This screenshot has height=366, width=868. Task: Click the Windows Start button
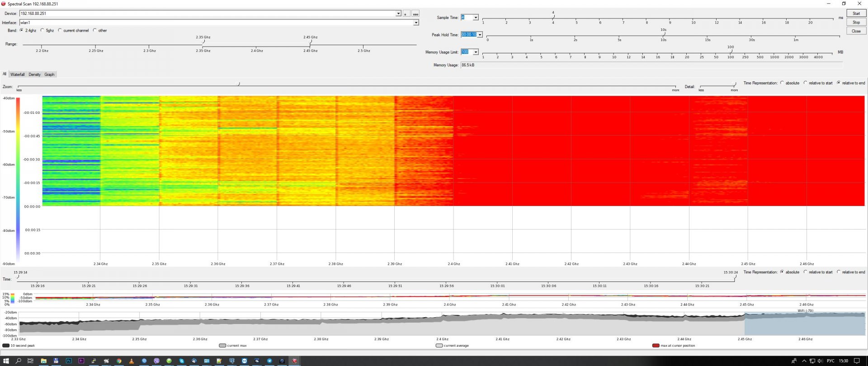point(6,361)
